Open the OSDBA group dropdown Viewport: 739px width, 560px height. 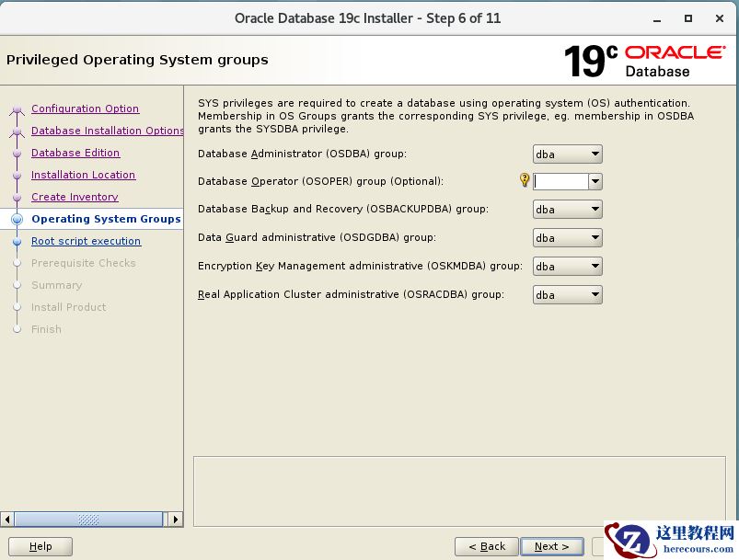pos(568,154)
